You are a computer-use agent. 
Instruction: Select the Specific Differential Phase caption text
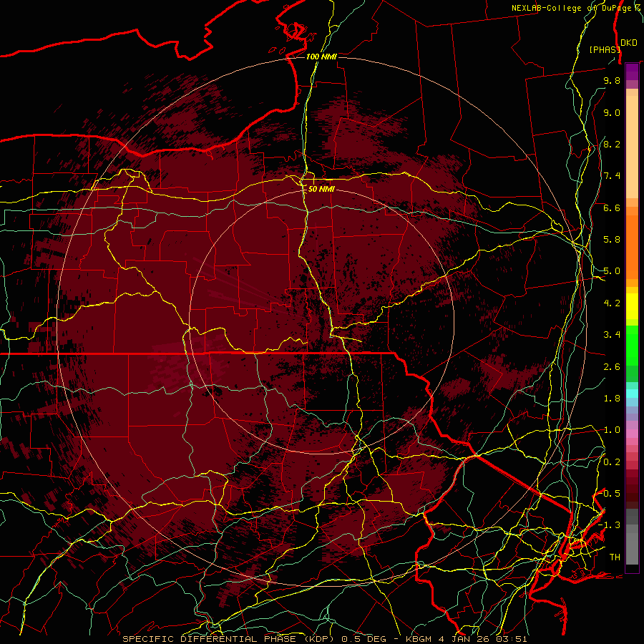pos(325,639)
